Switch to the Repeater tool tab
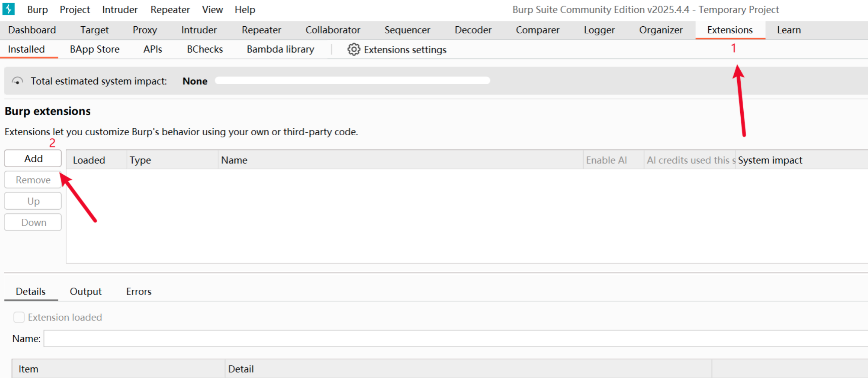The image size is (868, 378). (x=261, y=30)
